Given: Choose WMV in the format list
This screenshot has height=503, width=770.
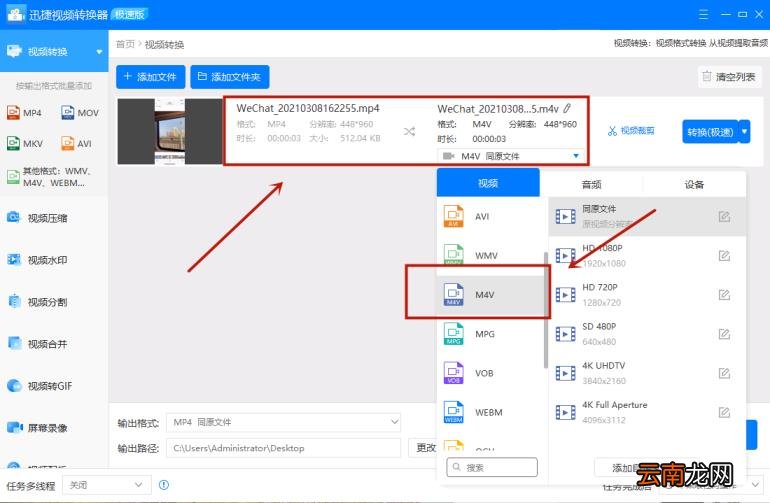Looking at the screenshot, I should pyautogui.click(x=491, y=255).
